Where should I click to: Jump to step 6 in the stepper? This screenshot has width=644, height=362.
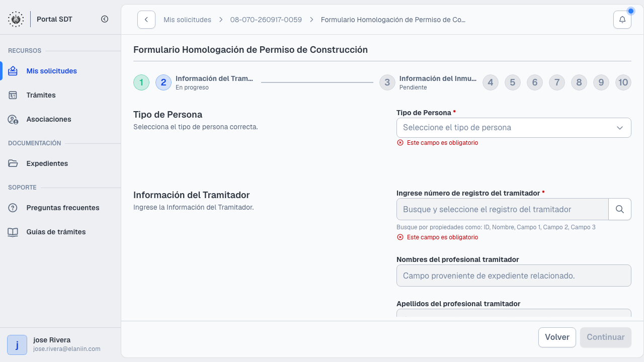[535, 82]
